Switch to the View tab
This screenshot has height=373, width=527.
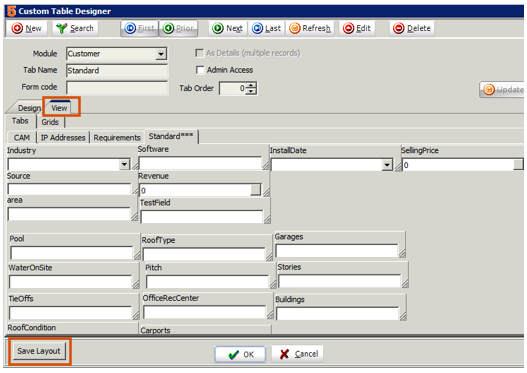[x=59, y=108]
